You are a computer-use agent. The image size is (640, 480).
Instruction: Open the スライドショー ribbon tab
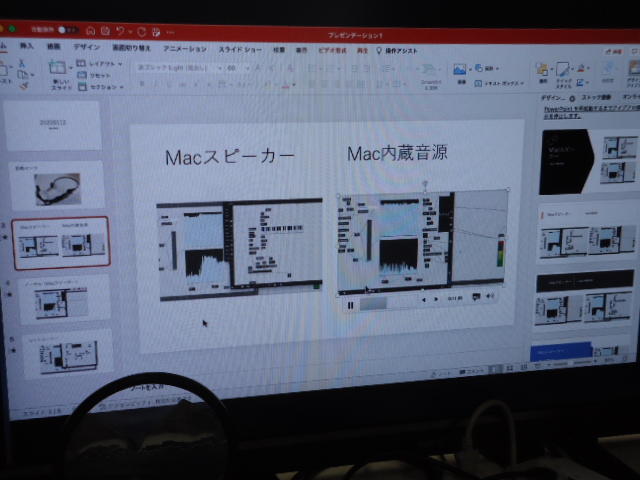coord(240,49)
